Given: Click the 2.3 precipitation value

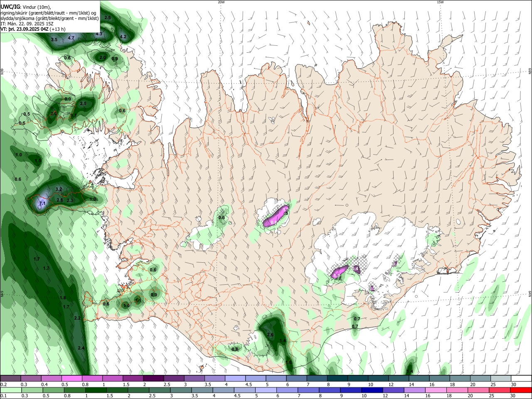Looking at the screenshot, I should tap(70, 200).
